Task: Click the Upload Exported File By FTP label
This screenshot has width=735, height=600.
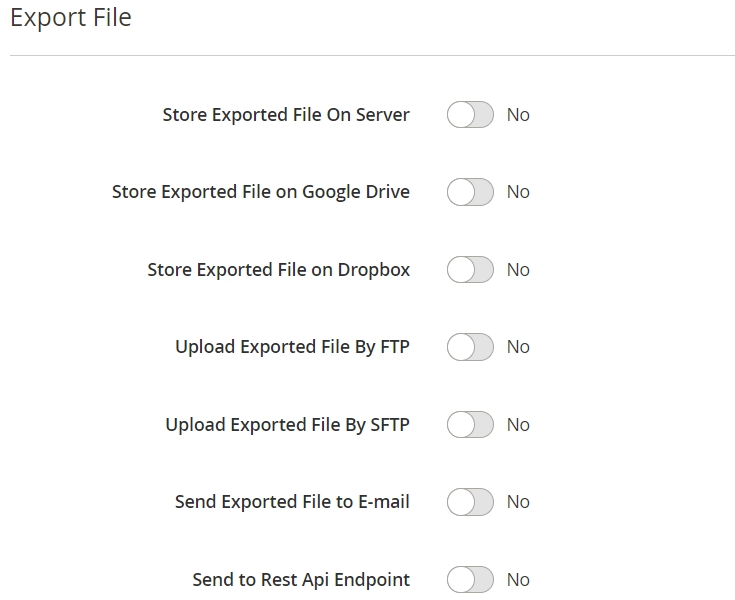Action: click(x=292, y=347)
